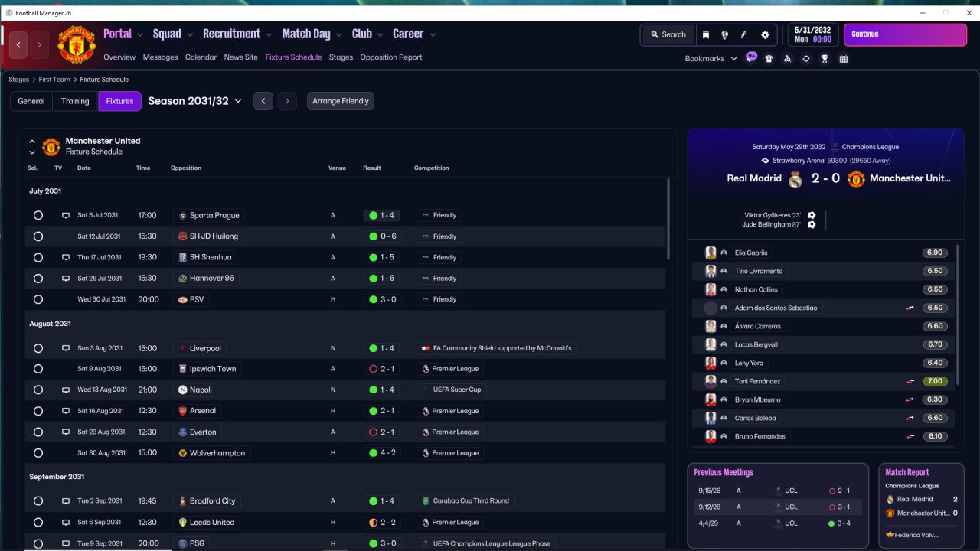Select the Hannover 96 fixture radio button
The image size is (980, 551).
[38, 279]
